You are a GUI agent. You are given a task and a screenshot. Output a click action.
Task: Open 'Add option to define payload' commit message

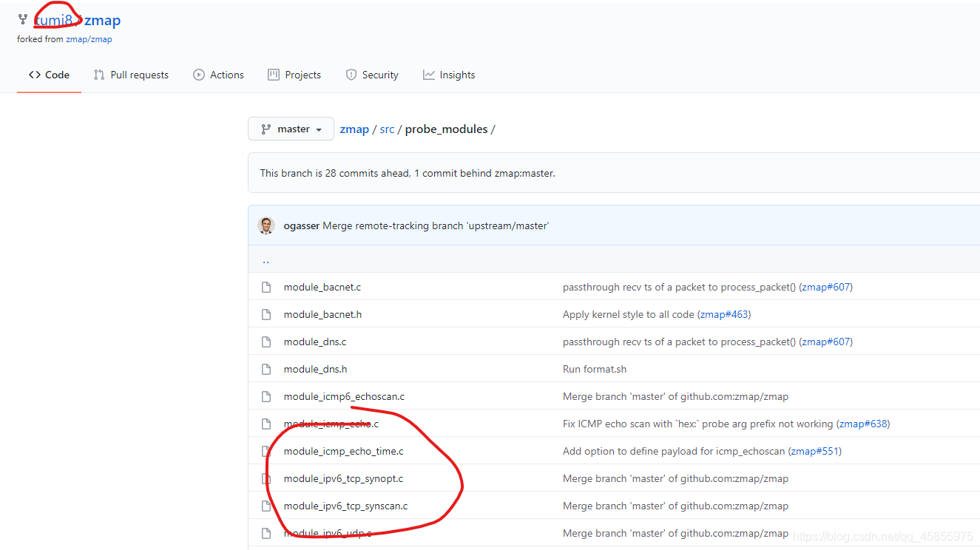674,451
